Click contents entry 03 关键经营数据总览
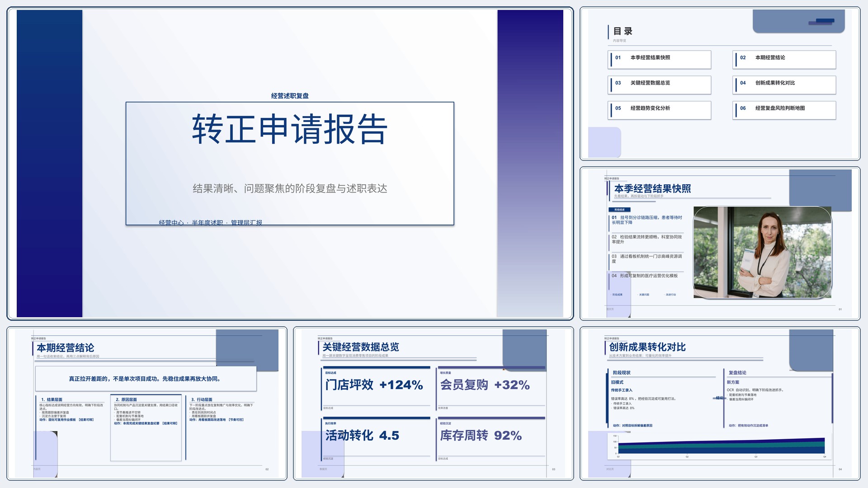The height and width of the screenshot is (488, 868). click(660, 85)
